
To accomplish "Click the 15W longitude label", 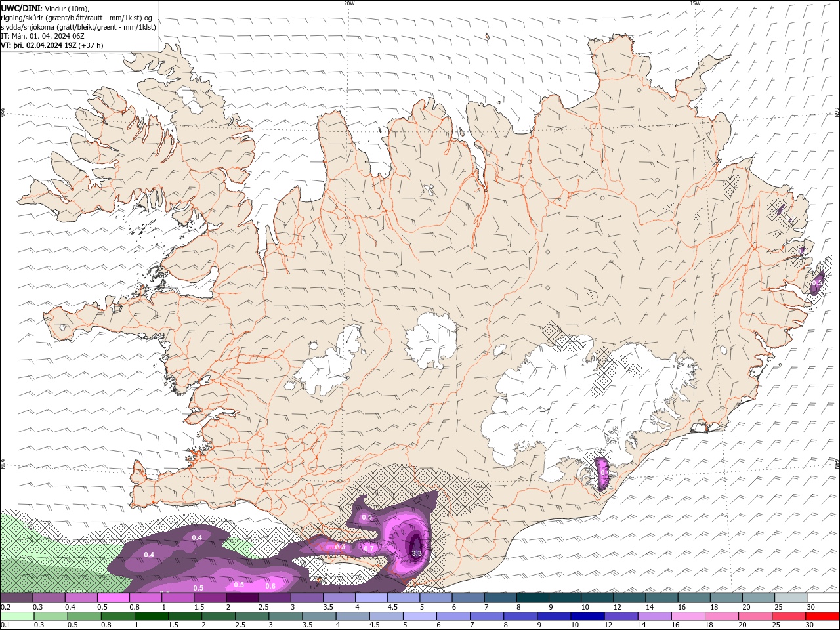I will [694, 3].
